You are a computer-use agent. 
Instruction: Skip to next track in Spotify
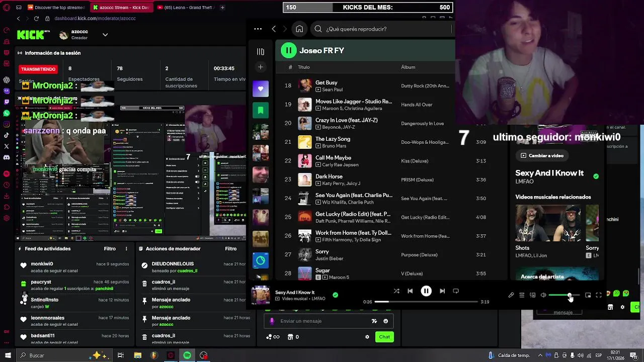(442, 291)
